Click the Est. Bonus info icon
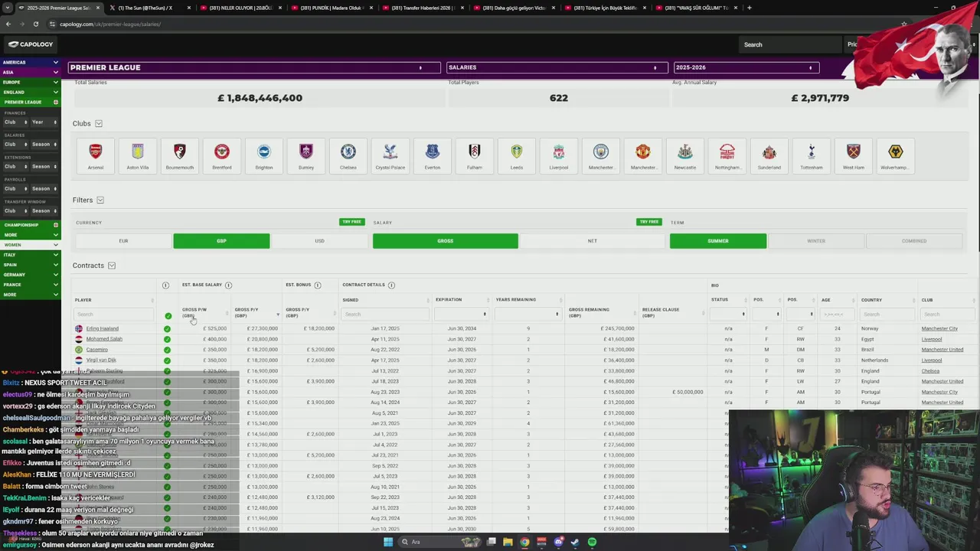The height and width of the screenshot is (551, 980). [317, 285]
